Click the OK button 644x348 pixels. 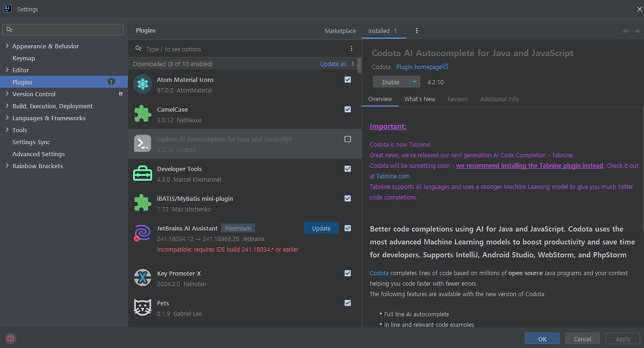point(542,338)
